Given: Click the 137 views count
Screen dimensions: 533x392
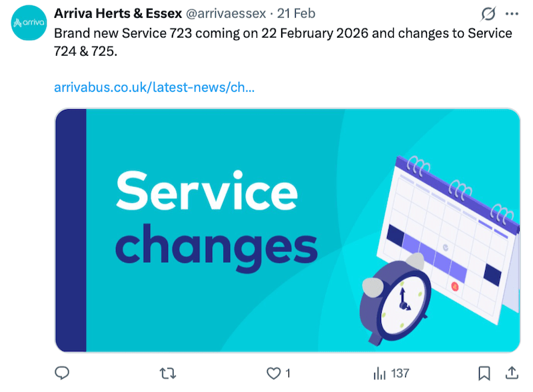Looking at the screenshot, I should [400, 373].
